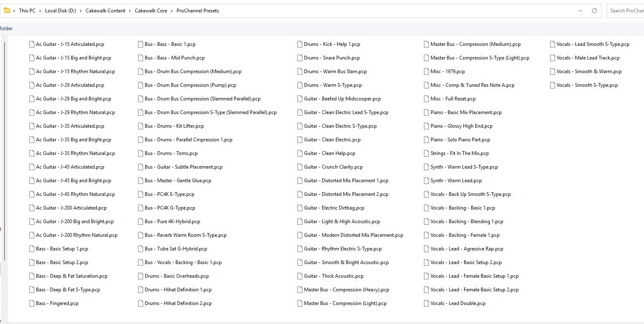Image resolution: width=644 pixels, height=324 pixels.
Task: Select file name Bus - Reverb Warm Room S-Type.pcp
Action: [186, 235]
